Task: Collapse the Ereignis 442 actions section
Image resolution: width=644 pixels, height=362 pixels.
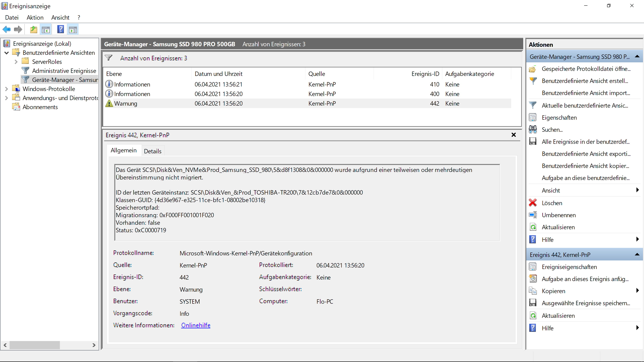Action: coord(637,255)
